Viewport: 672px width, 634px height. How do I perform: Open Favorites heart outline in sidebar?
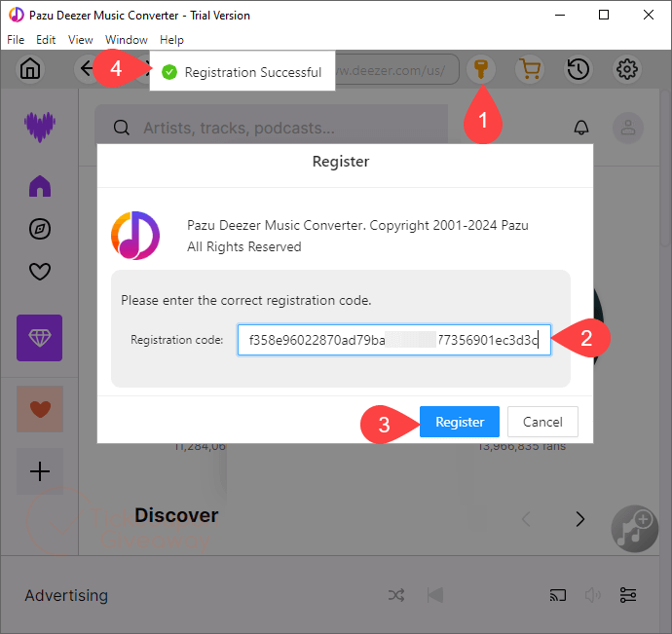(x=40, y=271)
